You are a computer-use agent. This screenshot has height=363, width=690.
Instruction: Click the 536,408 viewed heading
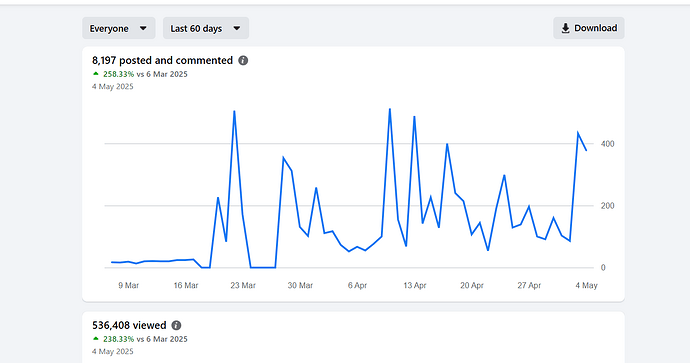(x=129, y=326)
